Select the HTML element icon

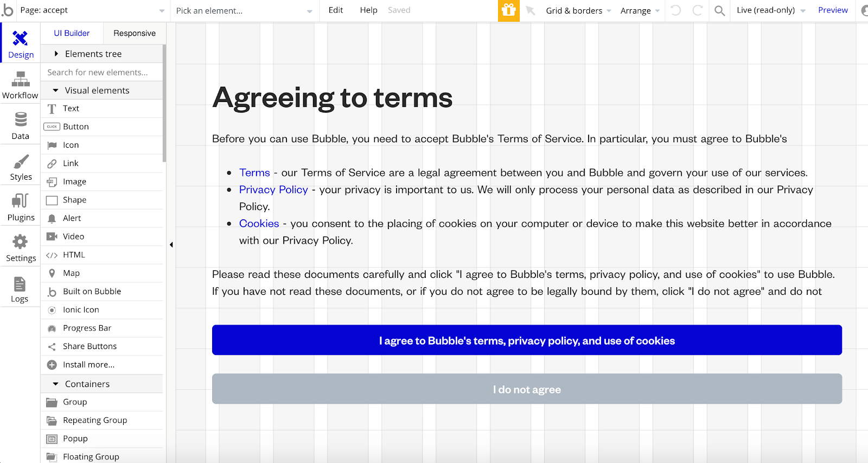pyautogui.click(x=52, y=255)
